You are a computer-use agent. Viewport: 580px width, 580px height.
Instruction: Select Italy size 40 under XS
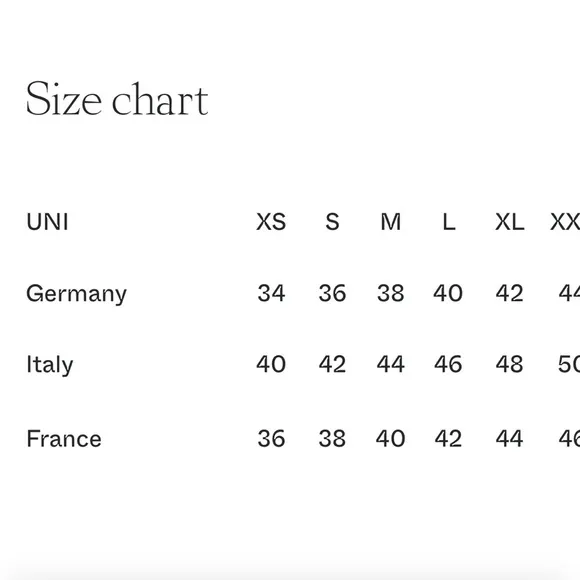(271, 364)
